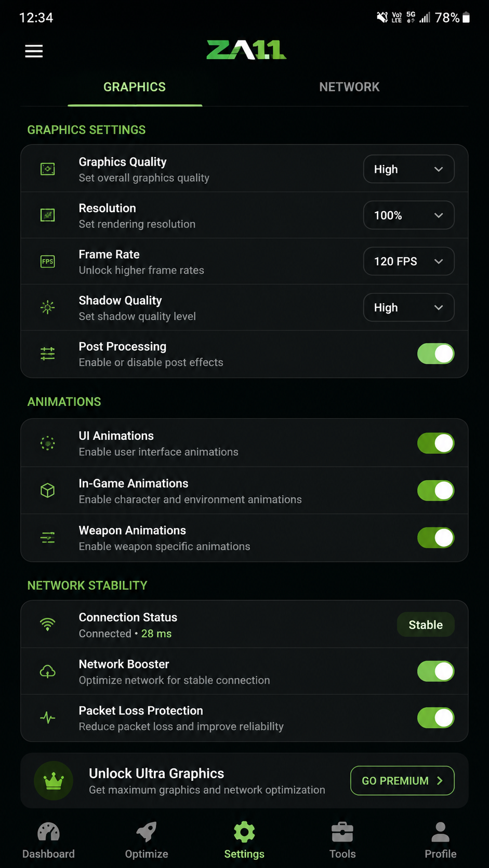Click the Resolution row icon
Viewport: 489px width, 868px height.
click(x=48, y=215)
